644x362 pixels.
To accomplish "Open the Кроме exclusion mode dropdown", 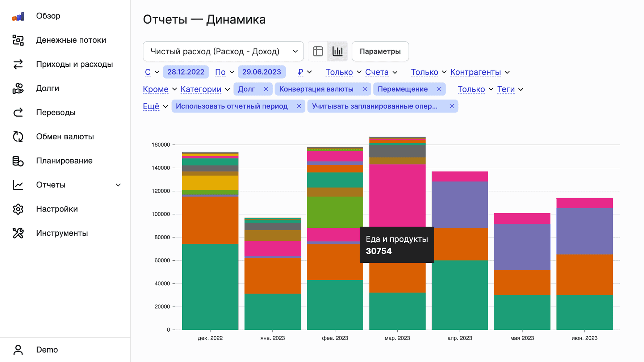I will pyautogui.click(x=160, y=89).
